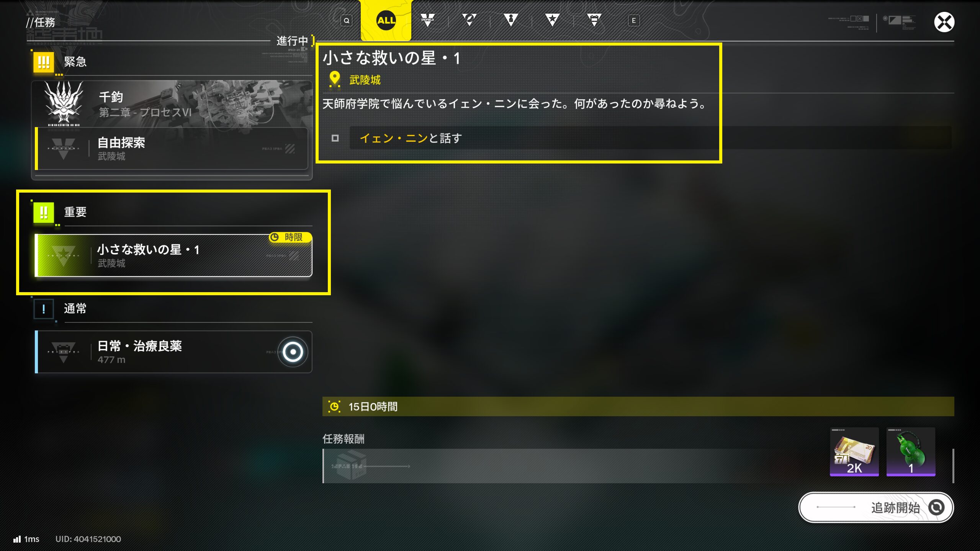Select the 小さな救いの星・1 mission
The image size is (980, 551).
click(x=173, y=255)
